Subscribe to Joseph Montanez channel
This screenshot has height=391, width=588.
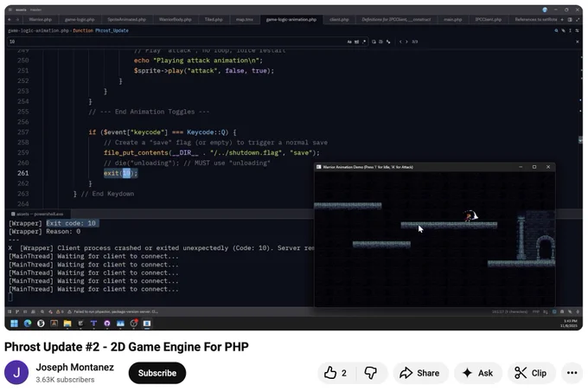click(x=157, y=373)
